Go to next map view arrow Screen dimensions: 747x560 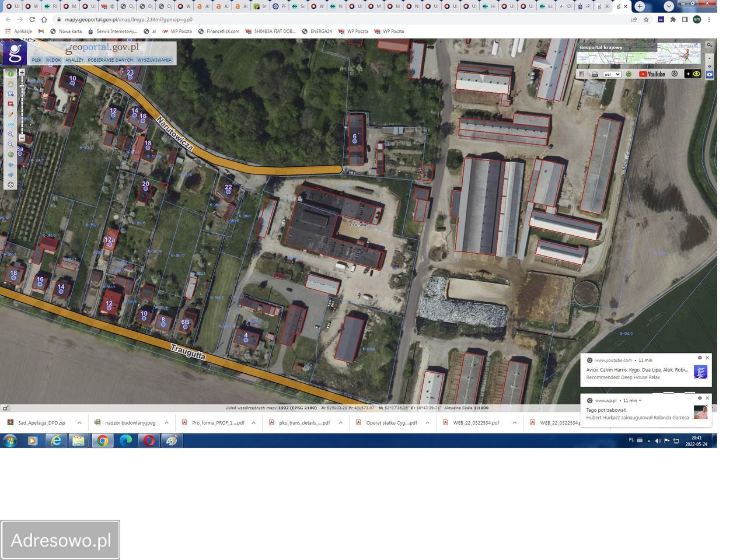click(11, 174)
